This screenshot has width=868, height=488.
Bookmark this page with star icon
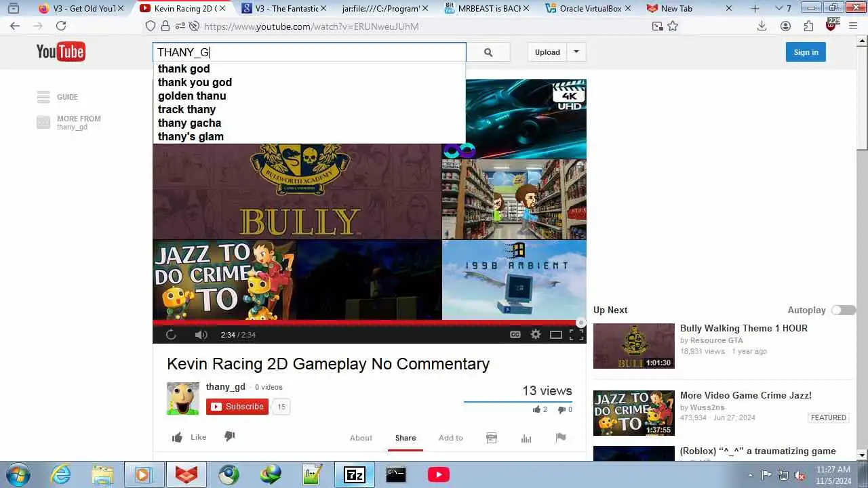pyautogui.click(x=673, y=26)
